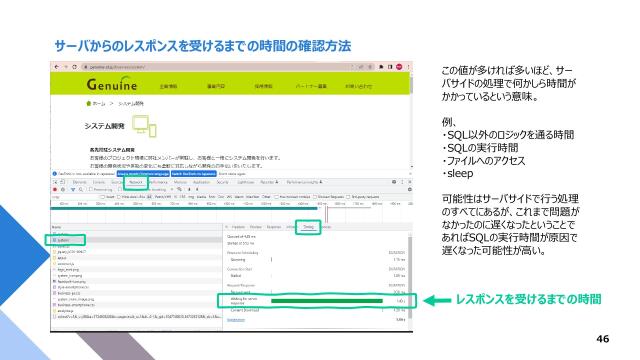Click the browser address bar URL
640x360 pixels.
117,67
